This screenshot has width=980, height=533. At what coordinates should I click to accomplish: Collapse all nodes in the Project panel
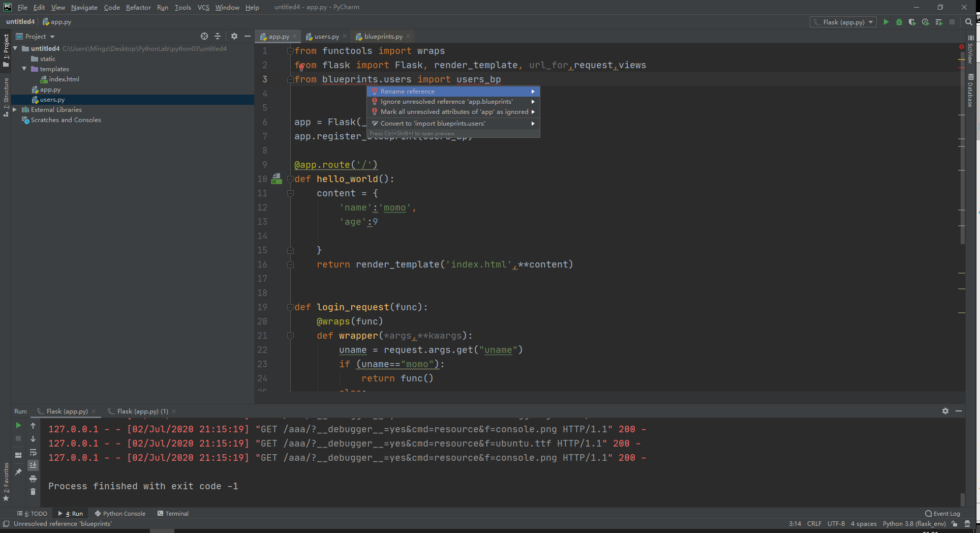(218, 36)
